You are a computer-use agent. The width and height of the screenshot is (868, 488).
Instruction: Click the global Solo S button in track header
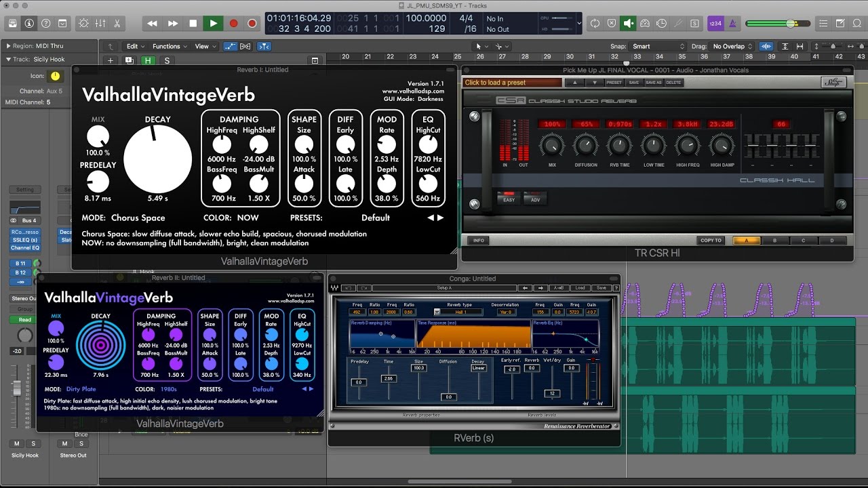point(166,60)
